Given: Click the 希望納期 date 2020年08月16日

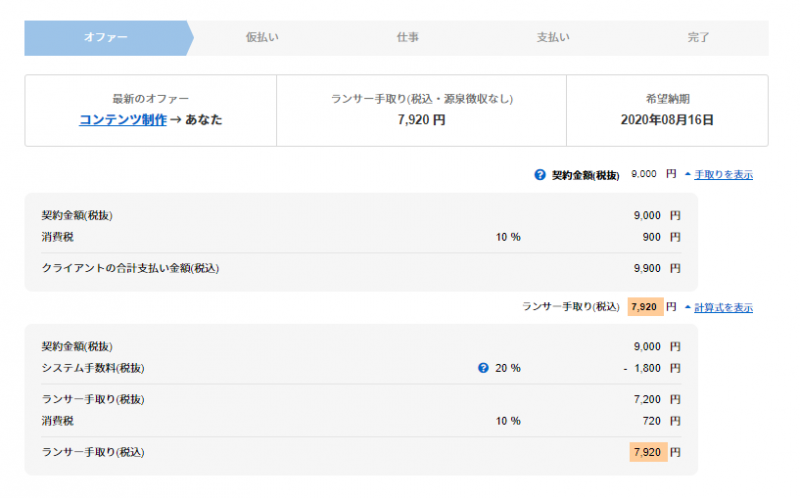Looking at the screenshot, I should 667,120.
